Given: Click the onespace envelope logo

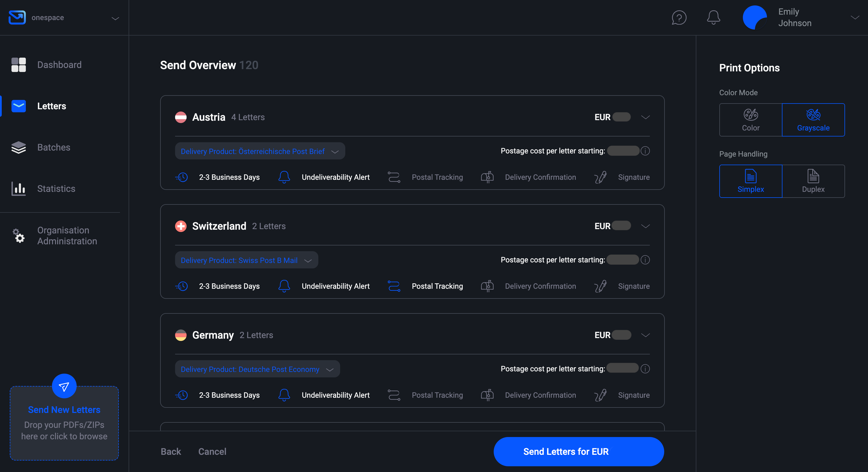Looking at the screenshot, I should pos(17,17).
